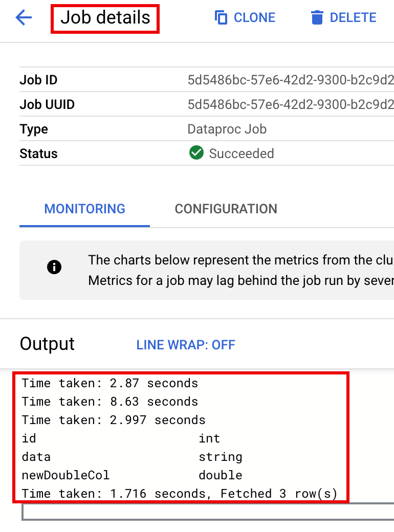Select the MONITORING tab

pyautogui.click(x=84, y=209)
